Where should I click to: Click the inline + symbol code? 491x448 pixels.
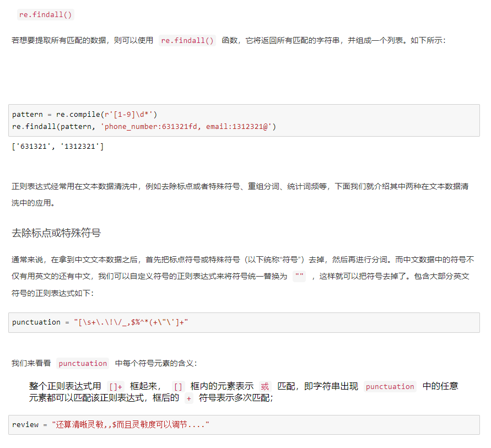(x=189, y=398)
